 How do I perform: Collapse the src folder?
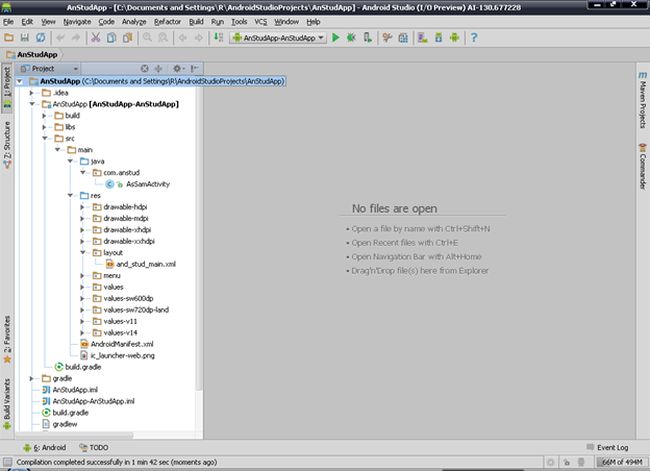(x=44, y=138)
